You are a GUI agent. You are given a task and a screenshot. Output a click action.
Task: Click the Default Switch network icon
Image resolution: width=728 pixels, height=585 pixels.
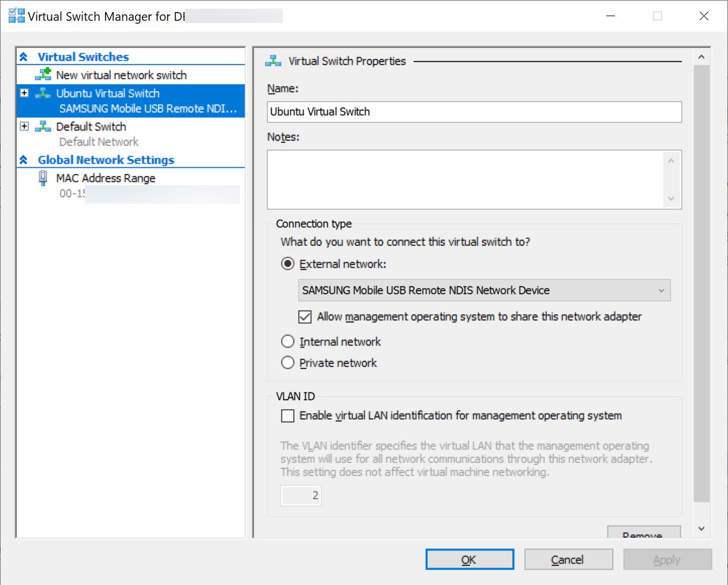[x=43, y=126]
